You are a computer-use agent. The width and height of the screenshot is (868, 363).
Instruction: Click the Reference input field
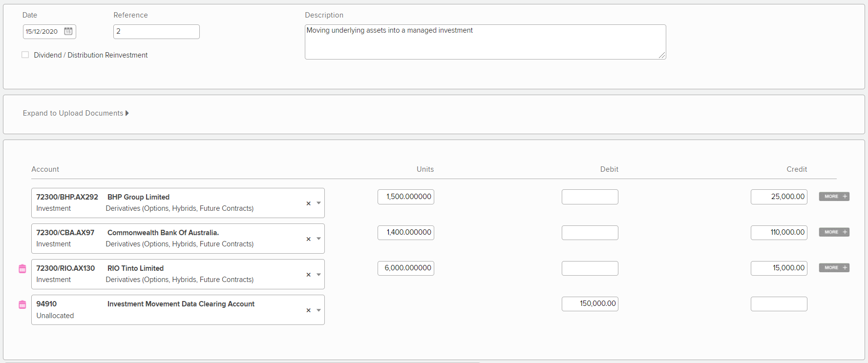coord(156,32)
